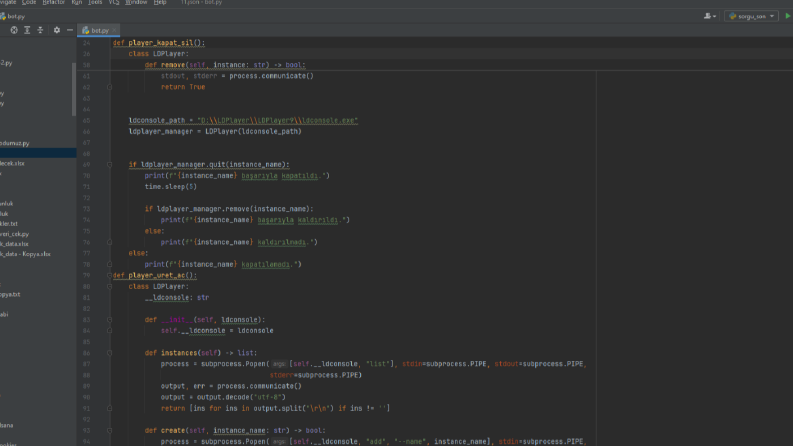
Task: Click 'ldconsole_path' assignment on line 65
Action: tap(243, 120)
